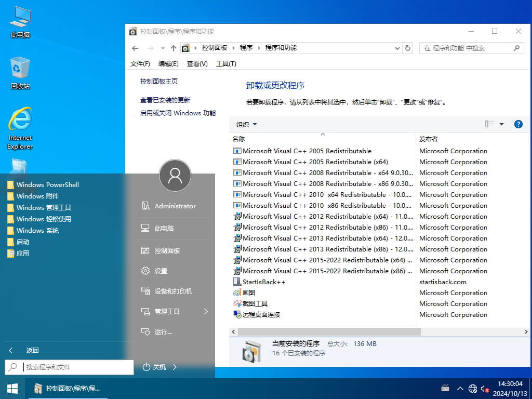Open the 编辑(E) menu
The image size is (532, 399).
[x=168, y=64]
